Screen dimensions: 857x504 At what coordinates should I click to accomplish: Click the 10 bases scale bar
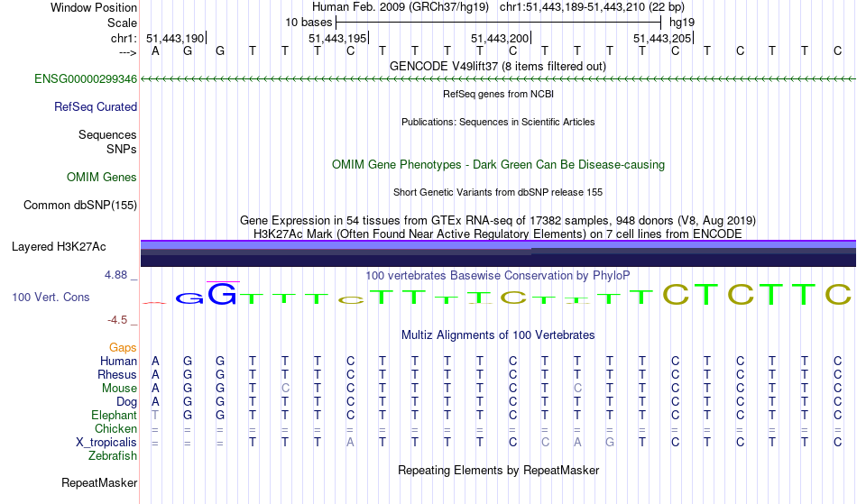pyautogui.click(x=499, y=23)
